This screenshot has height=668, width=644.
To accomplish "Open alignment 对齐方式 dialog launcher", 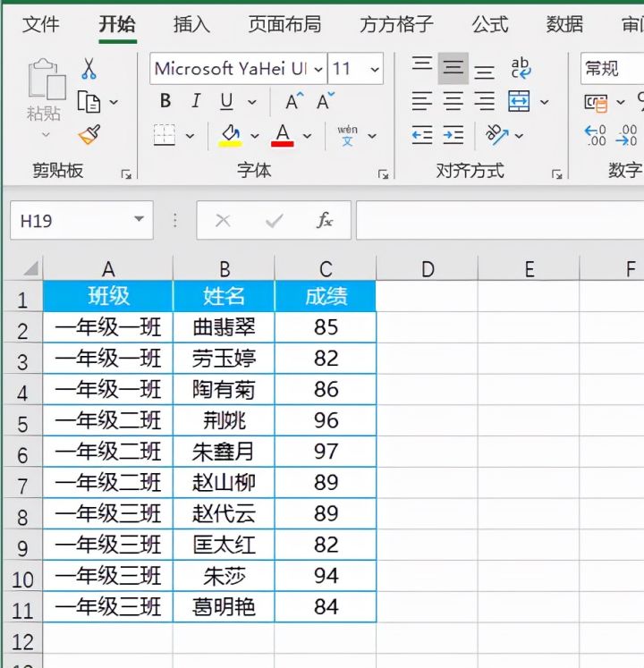I will point(556,173).
